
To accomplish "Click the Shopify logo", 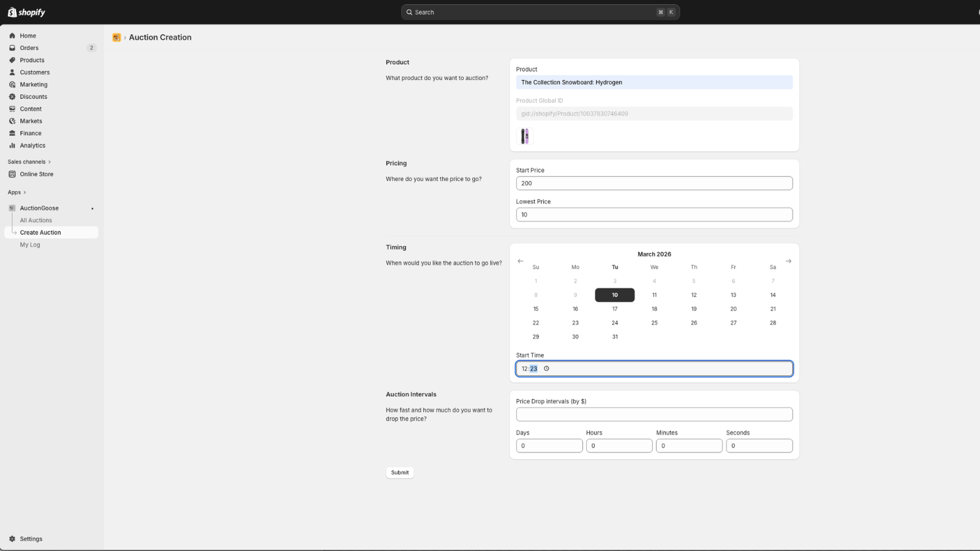I will pos(26,12).
